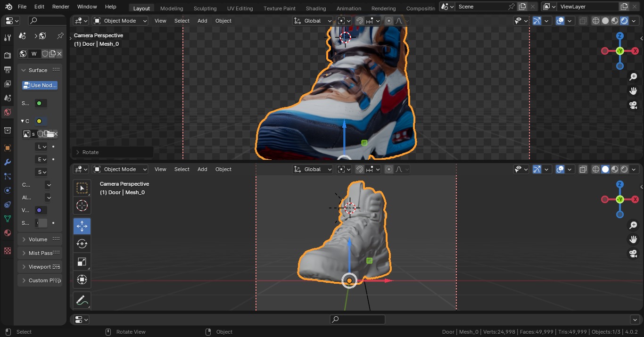The image size is (644, 337).
Task: Open the Texture properties tab
Action: [x=7, y=251]
